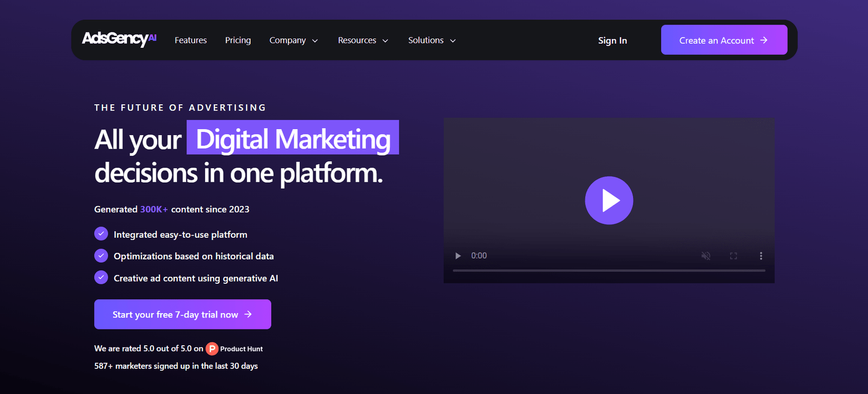The image size is (868, 394).
Task: Click checkmark beside Optimizations based on historical data
Action: pyautogui.click(x=101, y=256)
